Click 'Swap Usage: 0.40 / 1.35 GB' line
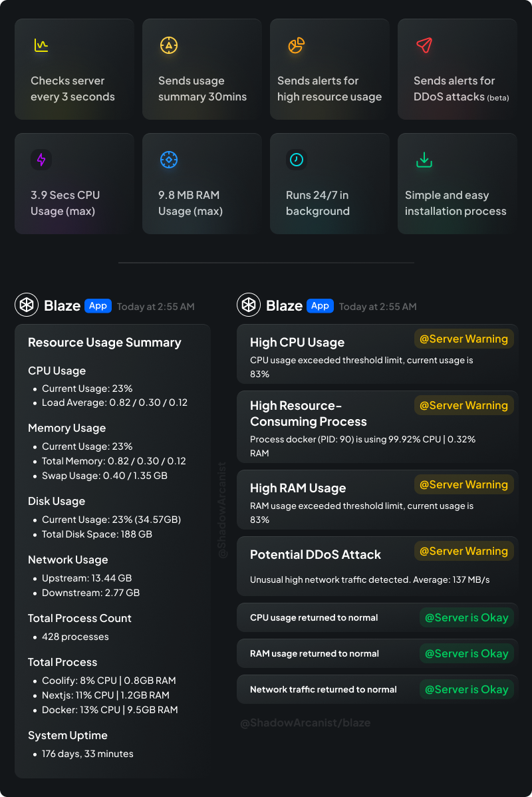The width and height of the screenshot is (532, 797). point(104,476)
